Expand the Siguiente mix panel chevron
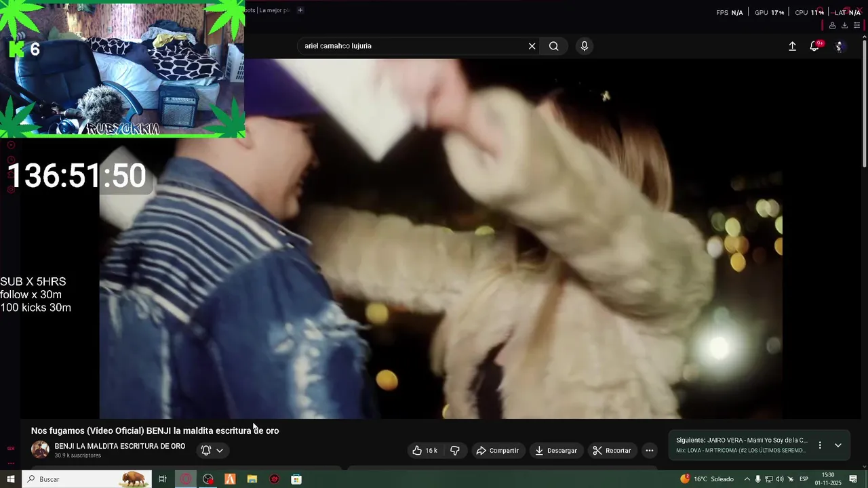The image size is (868, 488). point(838,445)
